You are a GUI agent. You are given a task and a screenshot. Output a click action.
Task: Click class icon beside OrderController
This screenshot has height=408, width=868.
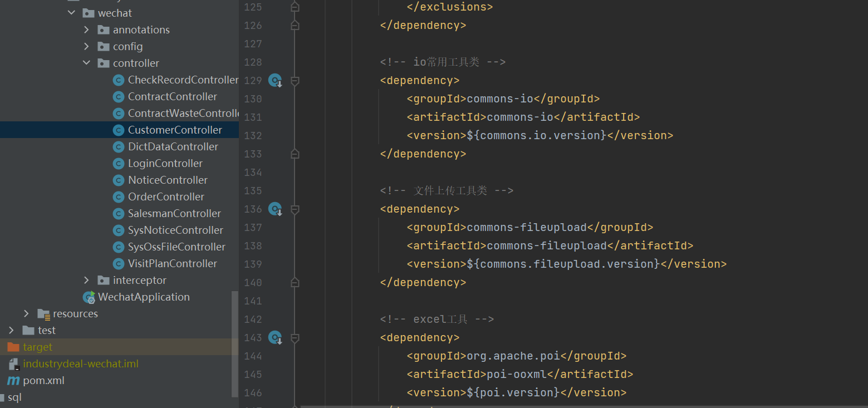click(118, 196)
